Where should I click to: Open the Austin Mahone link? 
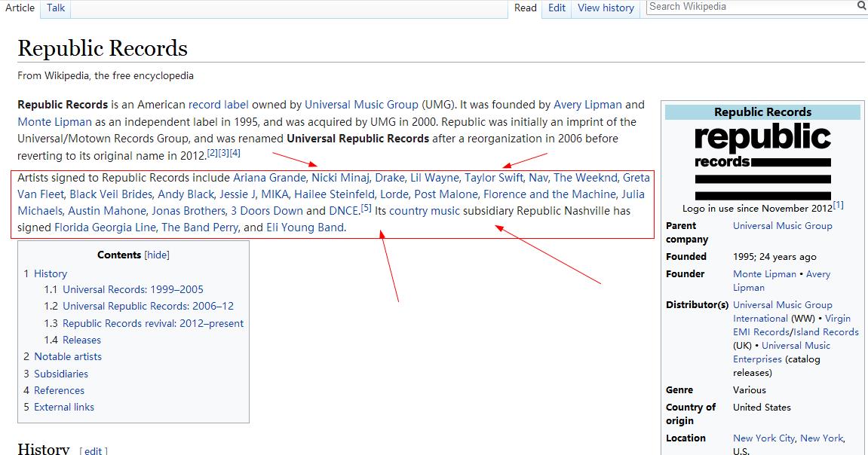click(x=107, y=211)
